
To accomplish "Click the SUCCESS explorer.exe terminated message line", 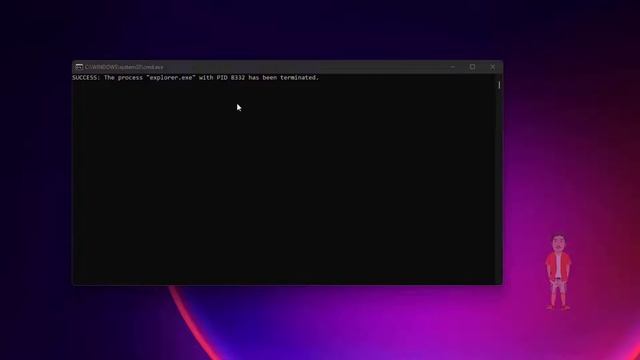I will tap(196, 78).
